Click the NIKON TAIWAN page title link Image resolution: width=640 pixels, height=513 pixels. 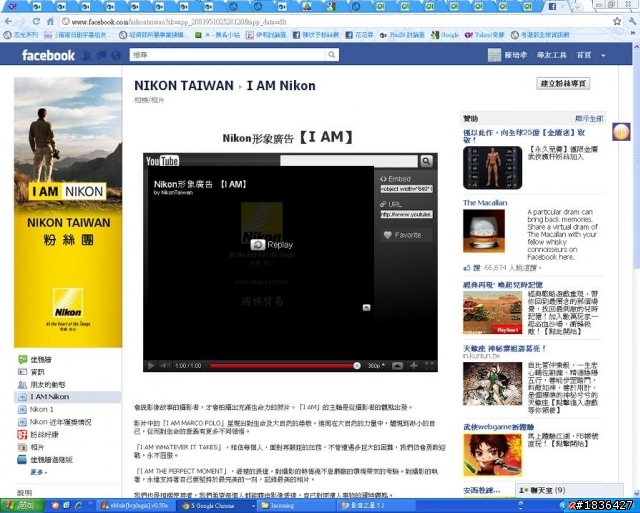[184, 86]
